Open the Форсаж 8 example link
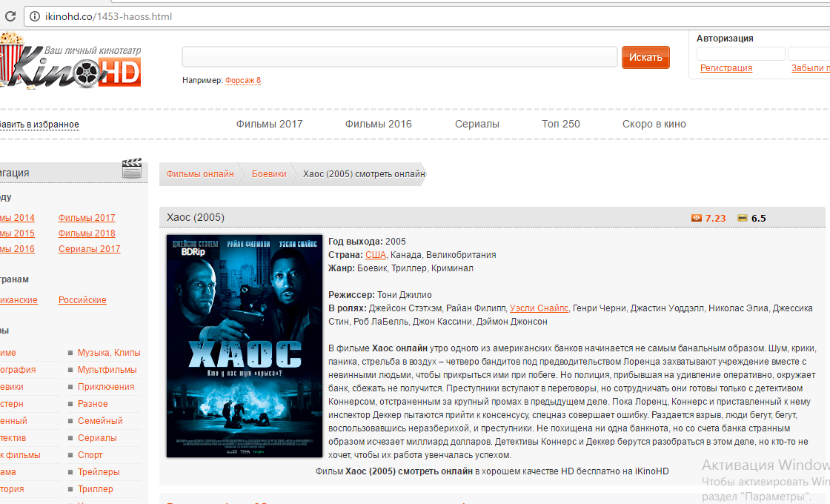 pos(243,81)
